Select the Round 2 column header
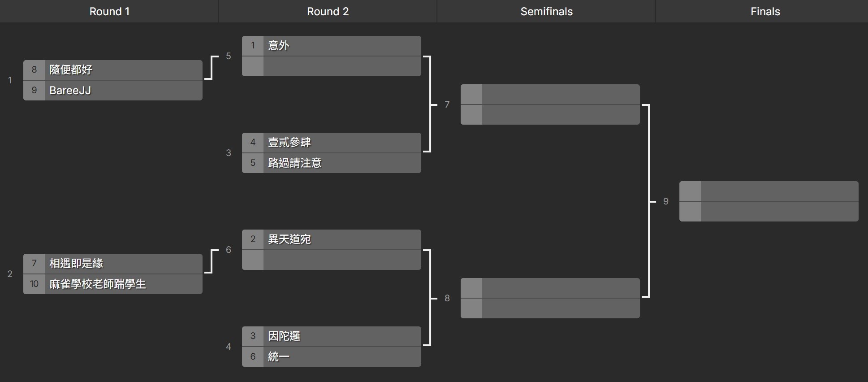The image size is (868, 382). [328, 11]
